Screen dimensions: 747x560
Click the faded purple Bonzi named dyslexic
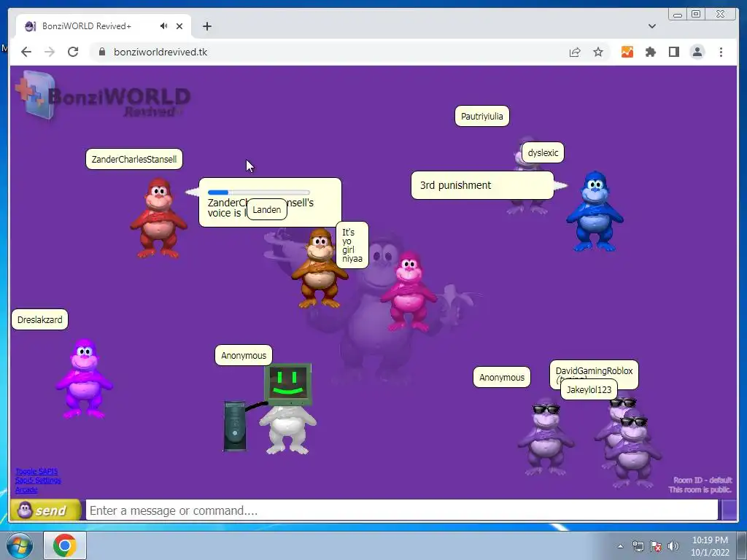(x=527, y=176)
